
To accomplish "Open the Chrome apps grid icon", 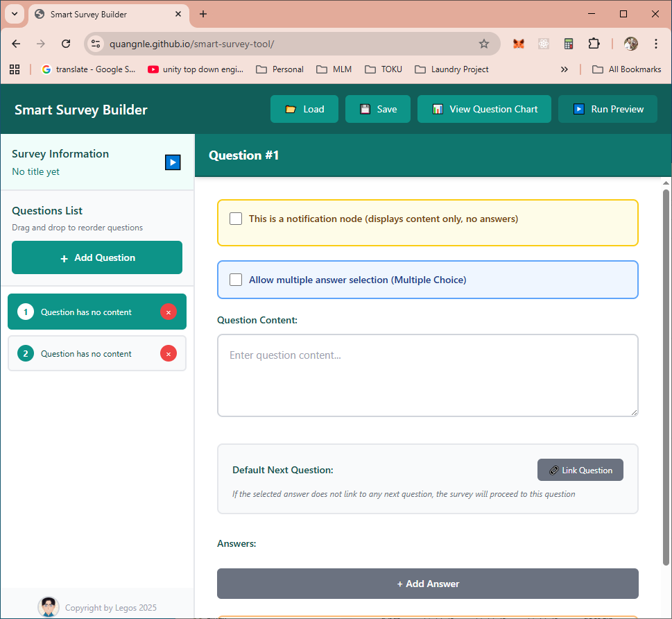I will (15, 69).
